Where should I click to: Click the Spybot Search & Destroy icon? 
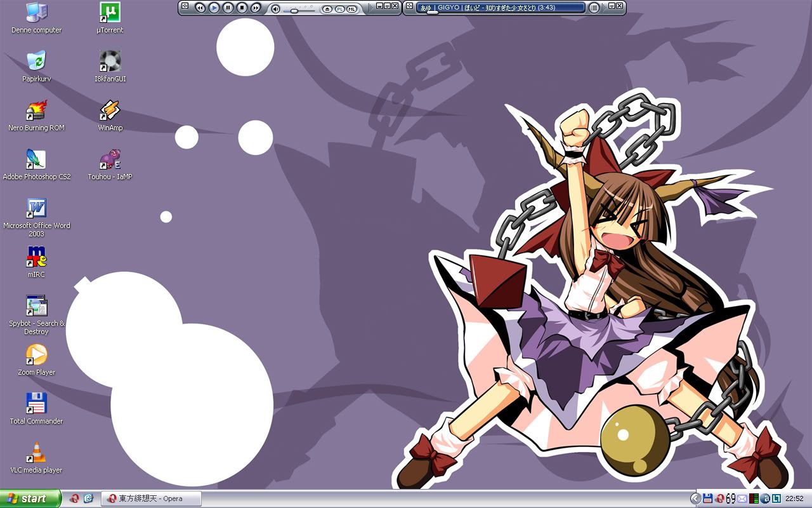click(x=36, y=306)
